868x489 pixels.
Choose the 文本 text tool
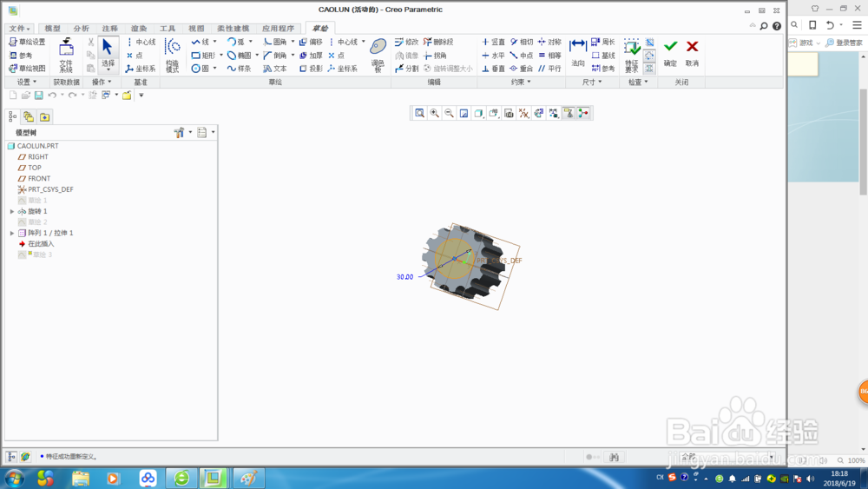(274, 69)
